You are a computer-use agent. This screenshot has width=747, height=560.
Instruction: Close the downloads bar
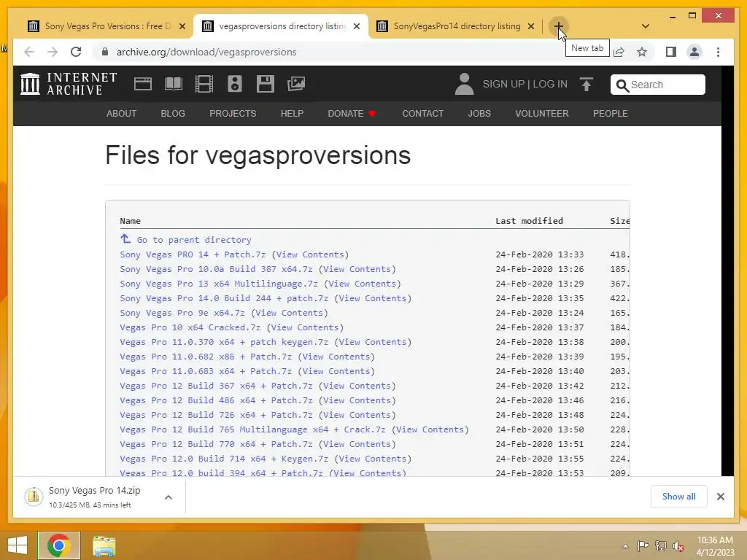click(721, 497)
